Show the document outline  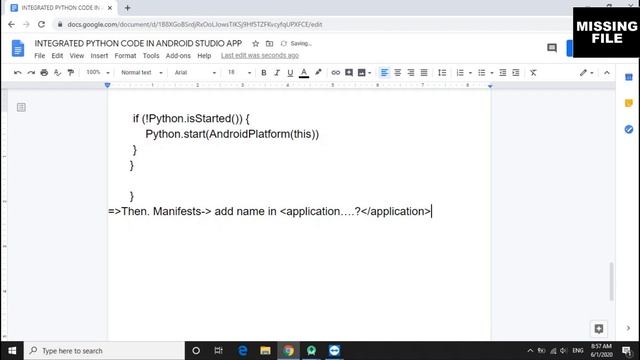pyautogui.click(x=21, y=107)
